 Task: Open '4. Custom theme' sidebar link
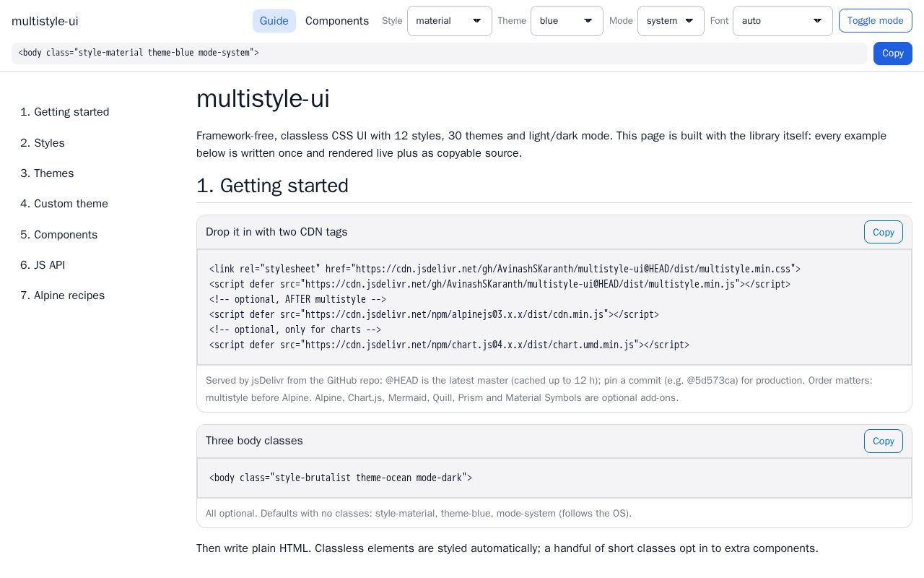point(64,204)
